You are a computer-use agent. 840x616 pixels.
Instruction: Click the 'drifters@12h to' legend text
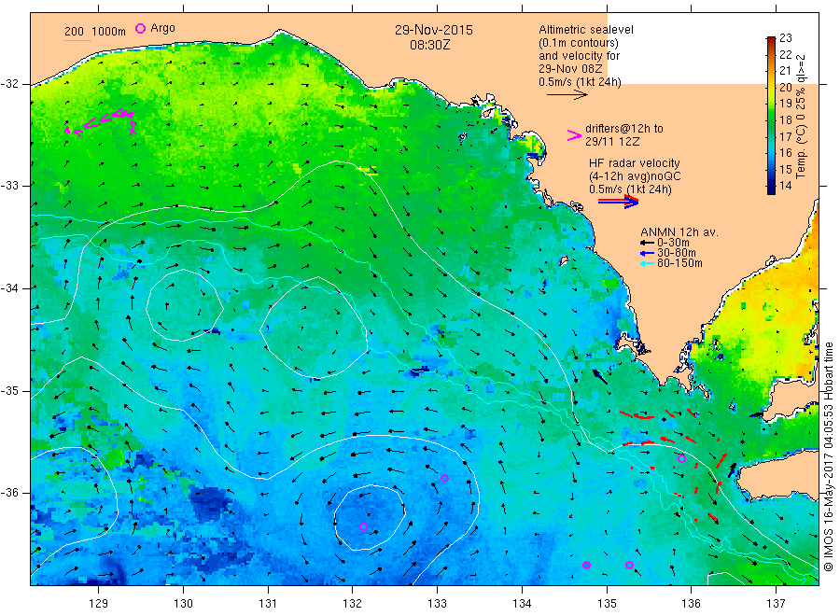(624, 129)
